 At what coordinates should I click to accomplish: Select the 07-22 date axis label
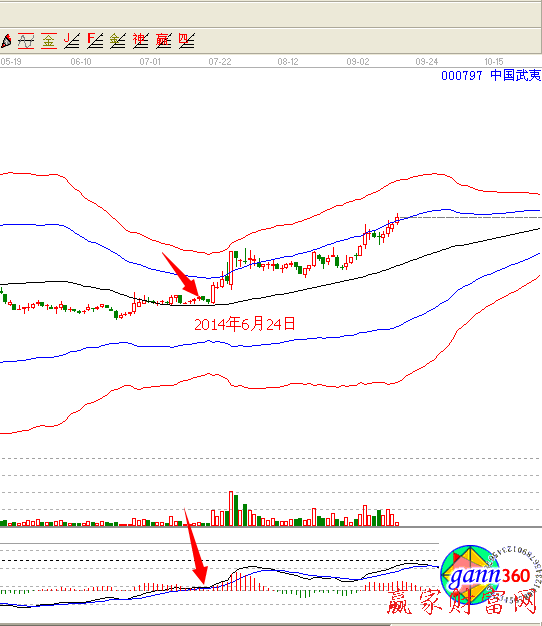(220, 62)
